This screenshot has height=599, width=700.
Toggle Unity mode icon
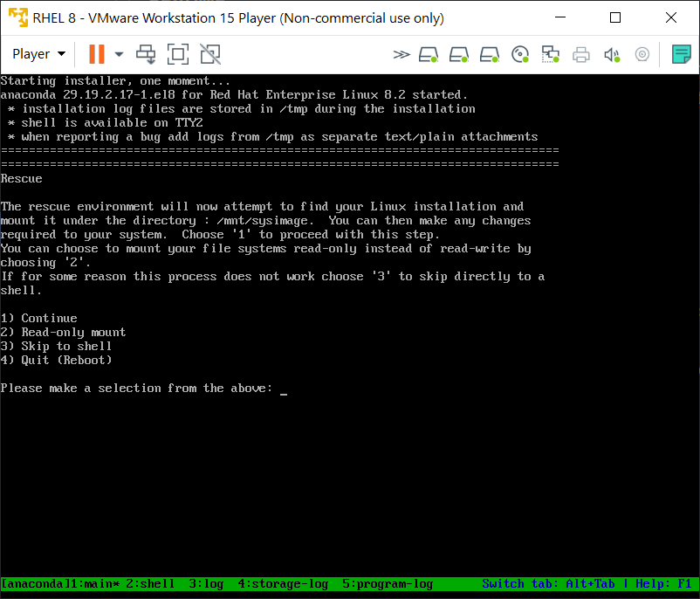point(210,54)
